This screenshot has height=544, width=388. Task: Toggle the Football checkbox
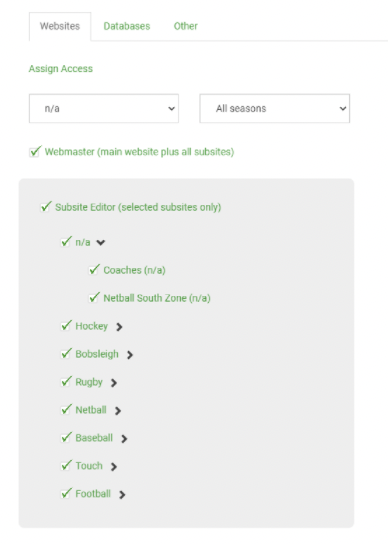[66, 493]
